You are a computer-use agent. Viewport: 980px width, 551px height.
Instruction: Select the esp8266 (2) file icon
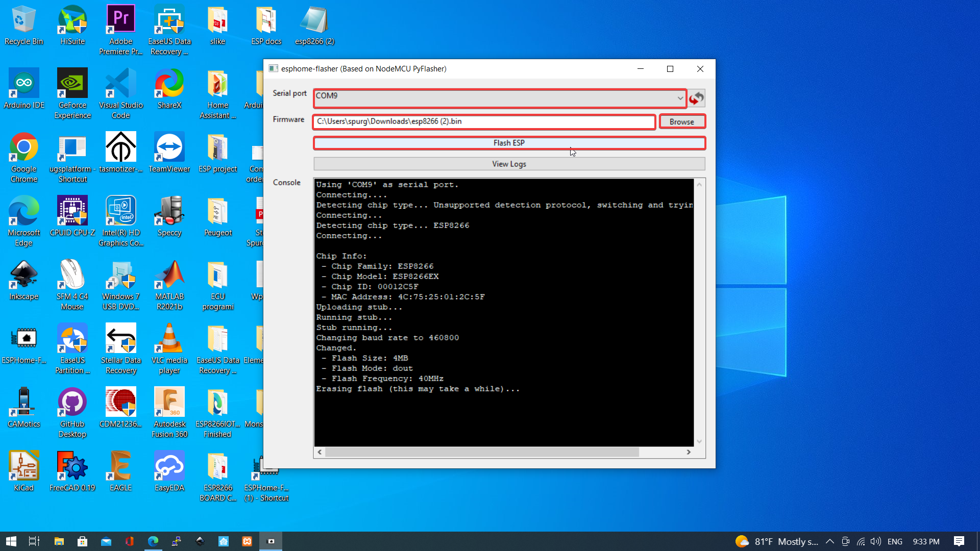(314, 27)
